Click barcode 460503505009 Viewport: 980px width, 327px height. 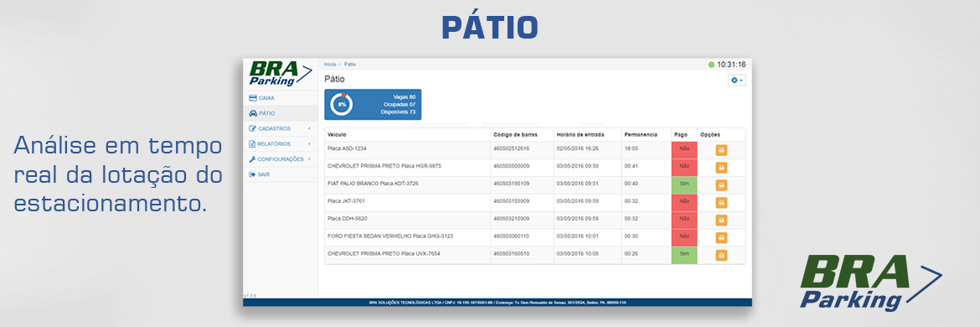coord(511,166)
